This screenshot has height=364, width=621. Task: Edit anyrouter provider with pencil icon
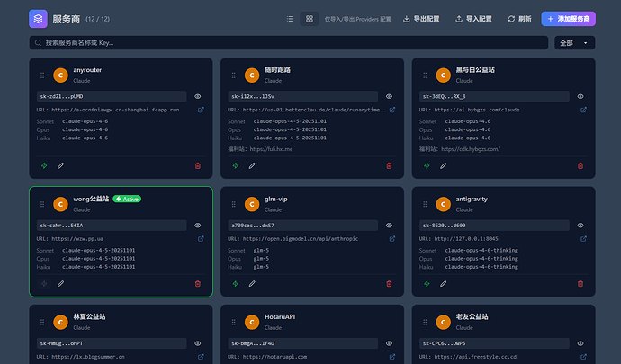pyautogui.click(x=60, y=165)
